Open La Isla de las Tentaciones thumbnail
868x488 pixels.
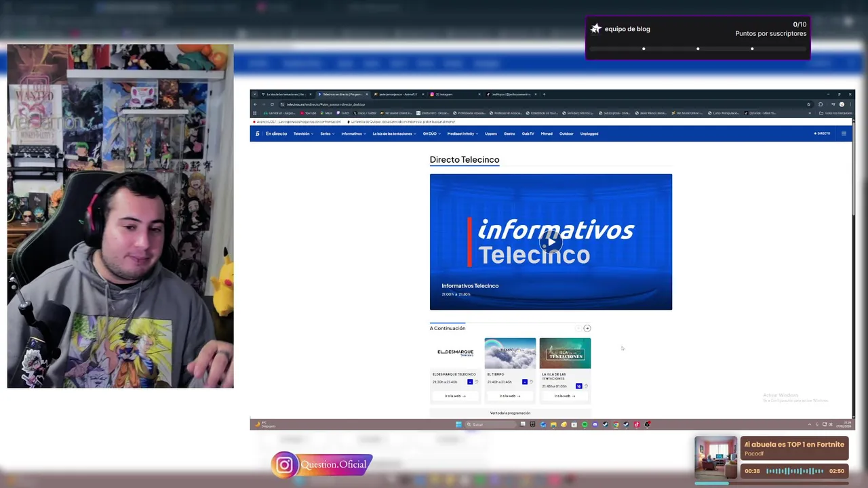click(x=565, y=353)
